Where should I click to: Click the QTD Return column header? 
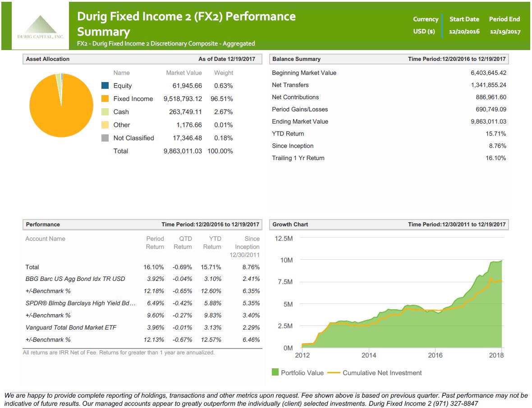pyautogui.click(x=183, y=243)
